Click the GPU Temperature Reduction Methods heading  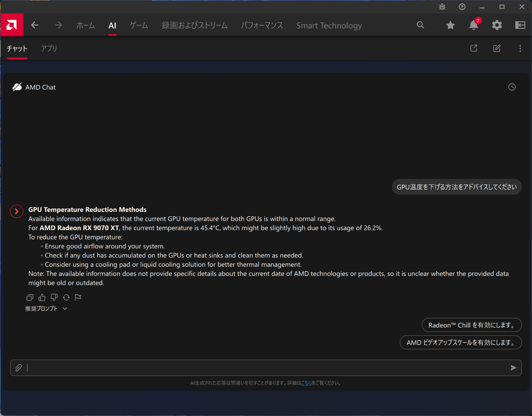[x=87, y=210]
